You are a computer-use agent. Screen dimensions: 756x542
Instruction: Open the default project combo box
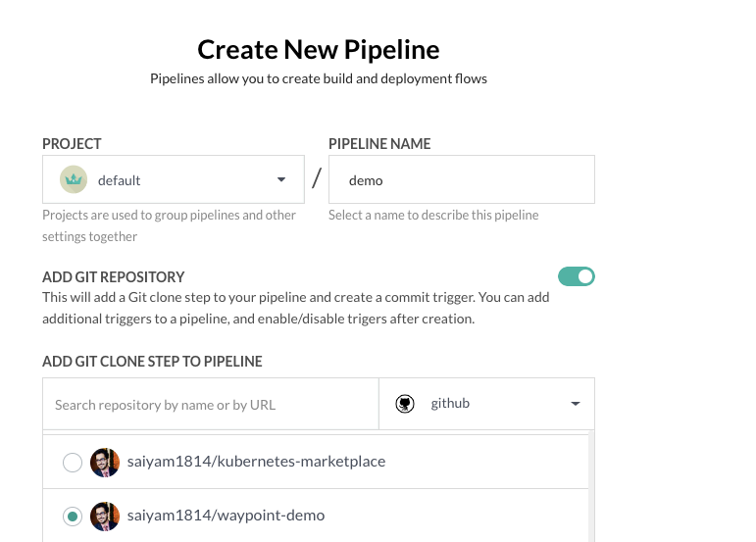point(173,179)
